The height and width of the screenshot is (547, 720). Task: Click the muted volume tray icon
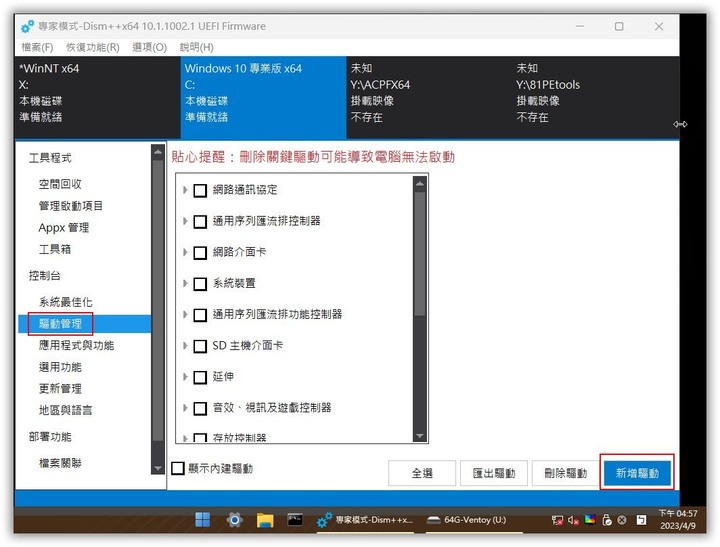573,520
